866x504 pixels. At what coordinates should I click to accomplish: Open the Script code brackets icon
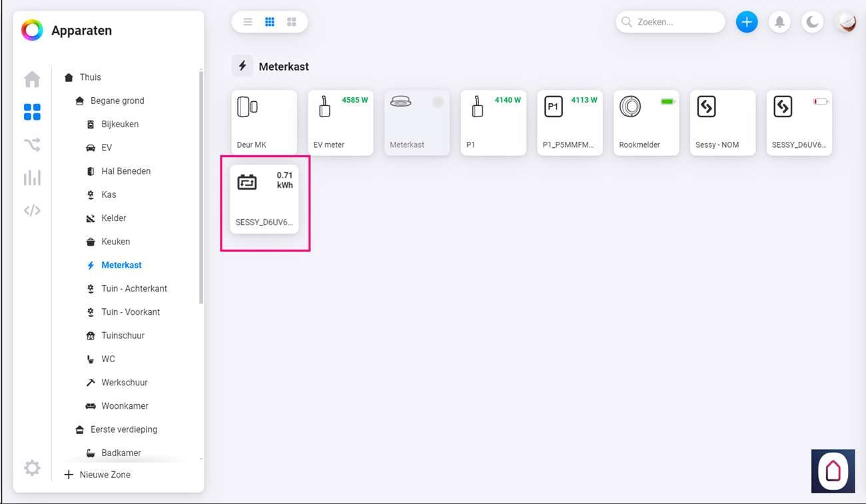click(32, 210)
